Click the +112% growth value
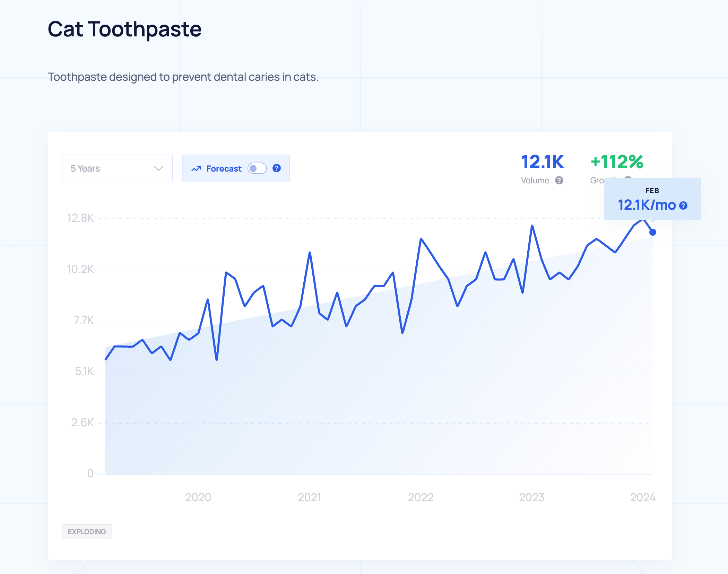Image resolution: width=728 pixels, height=574 pixels. coord(617,162)
